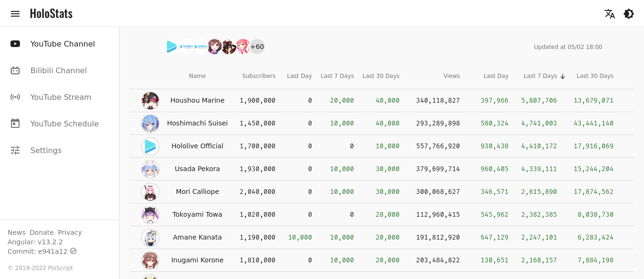644x279 pixels.
Task: Sort by Last 7 Days views arrow
Action: coord(563,76)
